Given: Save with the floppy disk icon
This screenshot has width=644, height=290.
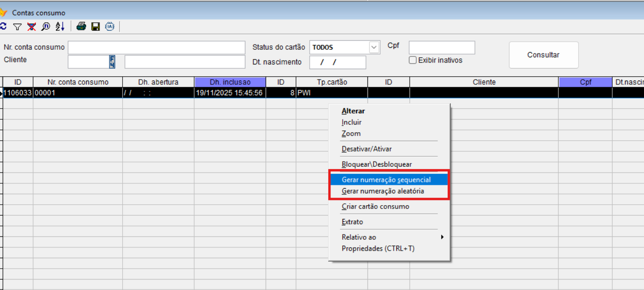Looking at the screenshot, I should 96,27.
